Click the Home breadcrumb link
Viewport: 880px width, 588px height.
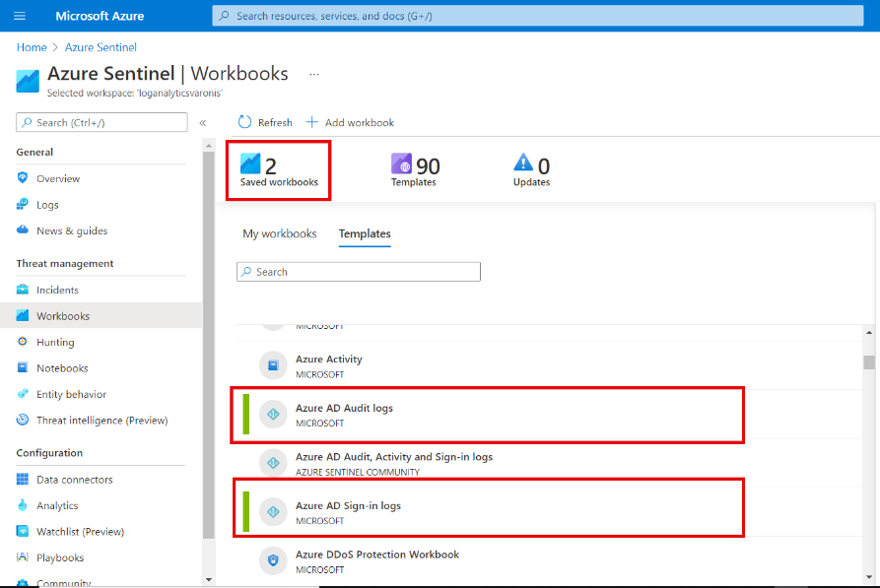click(x=32, y=47)
